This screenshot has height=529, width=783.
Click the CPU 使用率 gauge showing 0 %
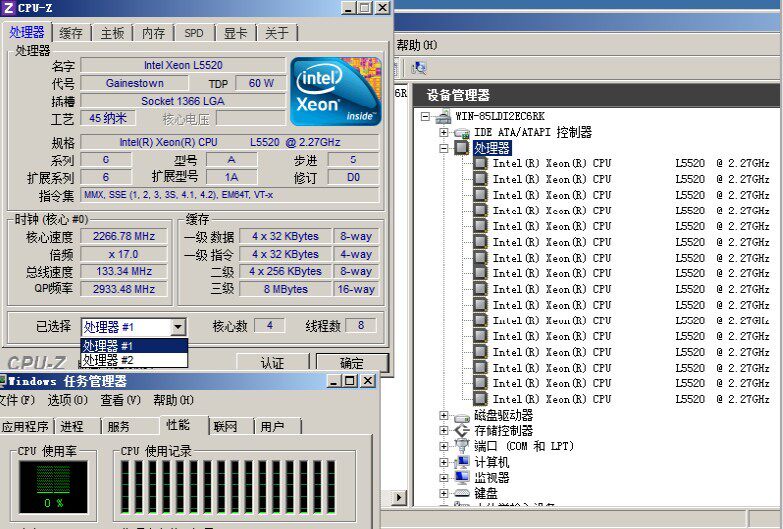click(x=53, y=488)
